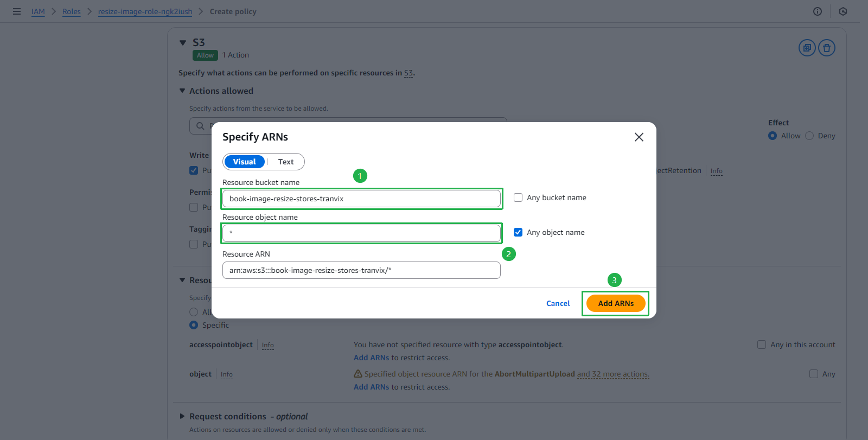Open the Roles breadcrumb link

(71, 11)
